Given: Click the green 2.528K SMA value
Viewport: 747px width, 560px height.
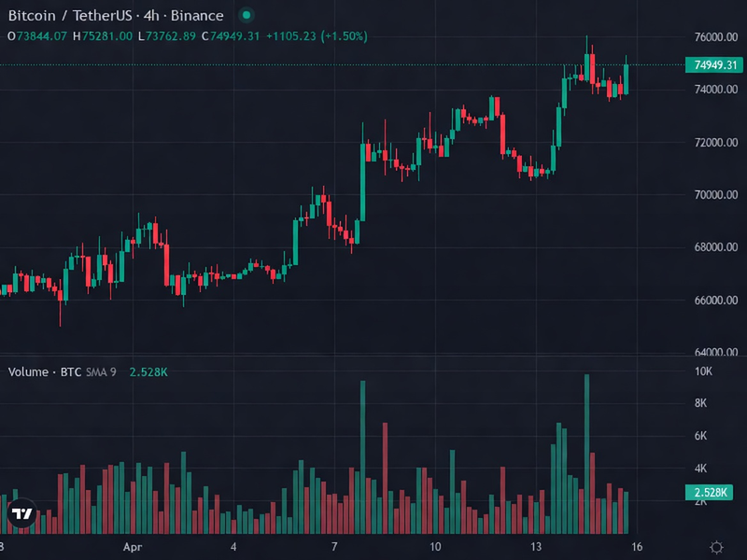Looking at the screenshot, I should 148,371.
